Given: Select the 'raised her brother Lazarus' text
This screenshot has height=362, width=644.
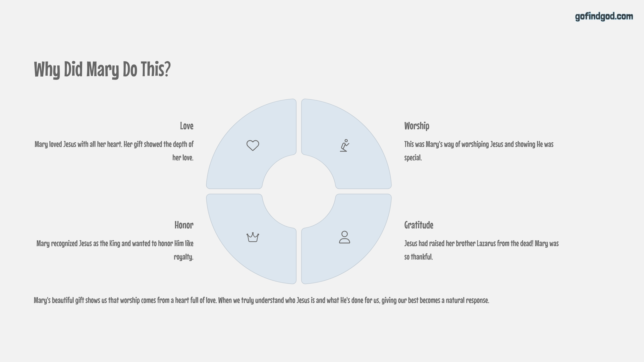Looking at the screenshot, I should pyautogui.click(x=481, y=250).
